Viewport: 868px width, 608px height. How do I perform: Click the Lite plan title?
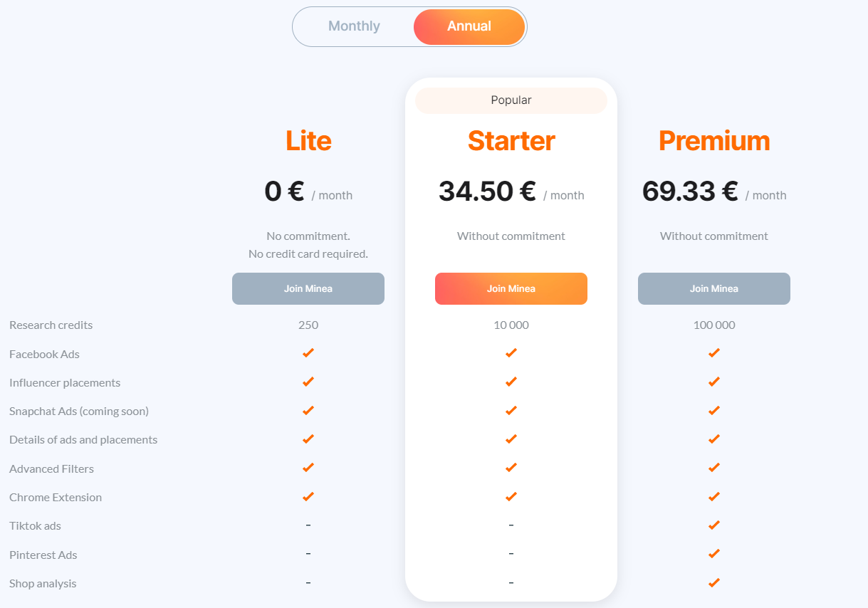coord(308,141)
